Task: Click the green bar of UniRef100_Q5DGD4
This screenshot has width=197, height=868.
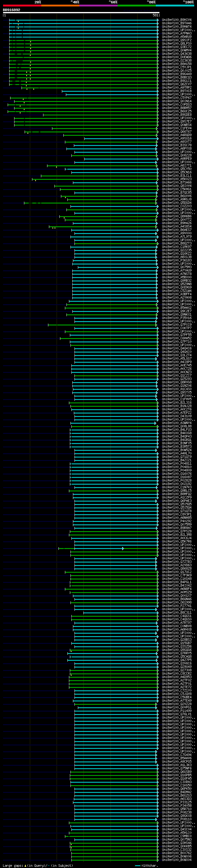Action: 91,203
